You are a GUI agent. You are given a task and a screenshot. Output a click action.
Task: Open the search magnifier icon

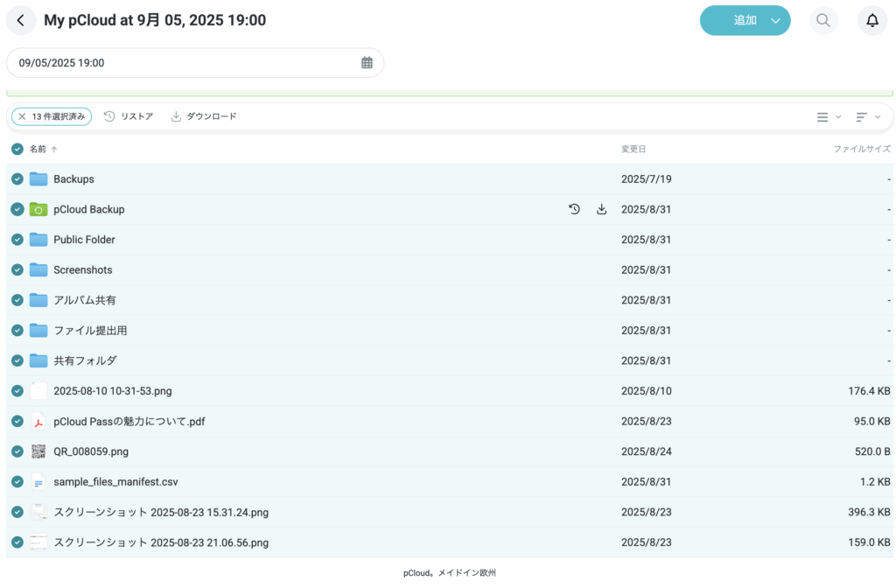tap(823, 20)
